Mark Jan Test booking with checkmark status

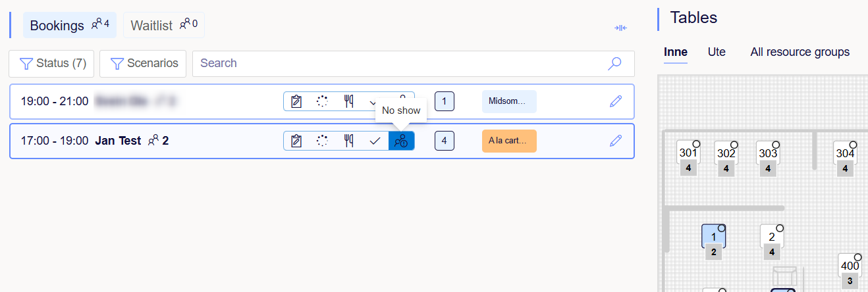coord(375,141)
